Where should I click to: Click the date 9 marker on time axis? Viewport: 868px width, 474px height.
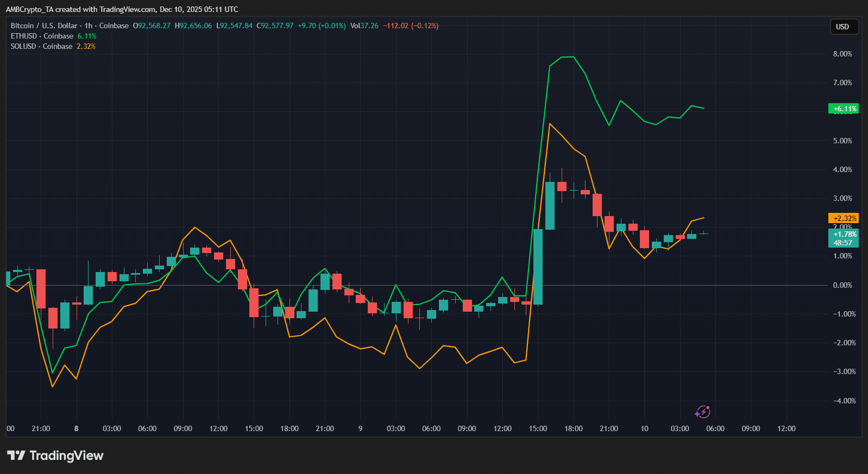[x=360, y=428]
